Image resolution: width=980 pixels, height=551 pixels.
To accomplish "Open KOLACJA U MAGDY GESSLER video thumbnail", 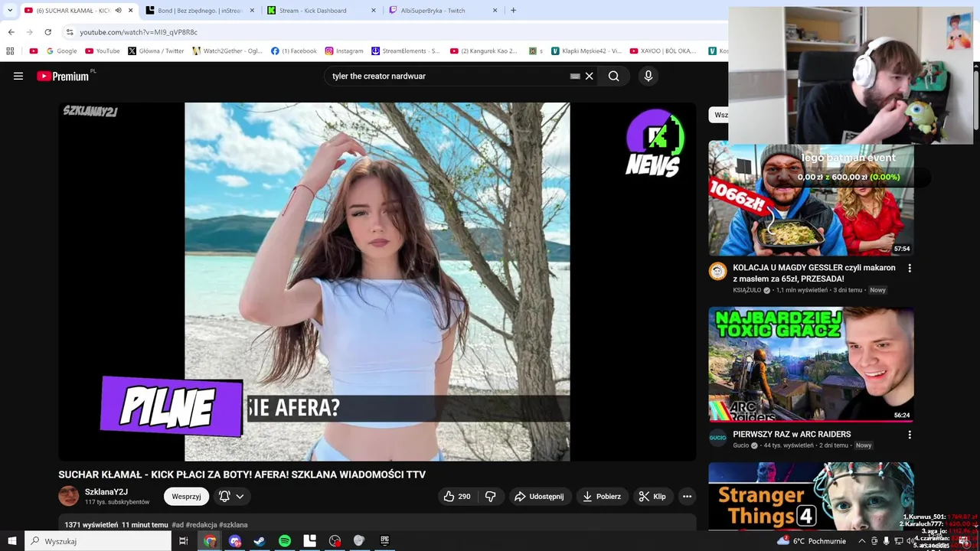I will coord(811,198).
